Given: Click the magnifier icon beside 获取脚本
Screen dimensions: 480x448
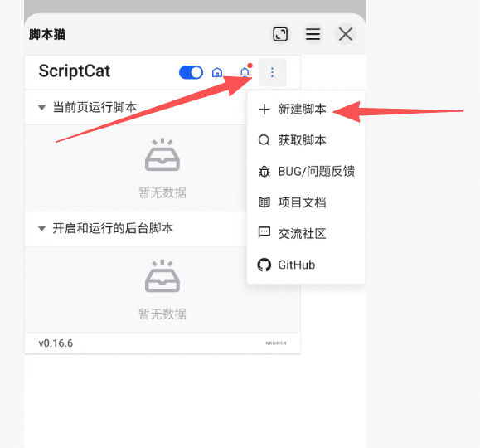Looking at the screenshot, I should (264, 140).
